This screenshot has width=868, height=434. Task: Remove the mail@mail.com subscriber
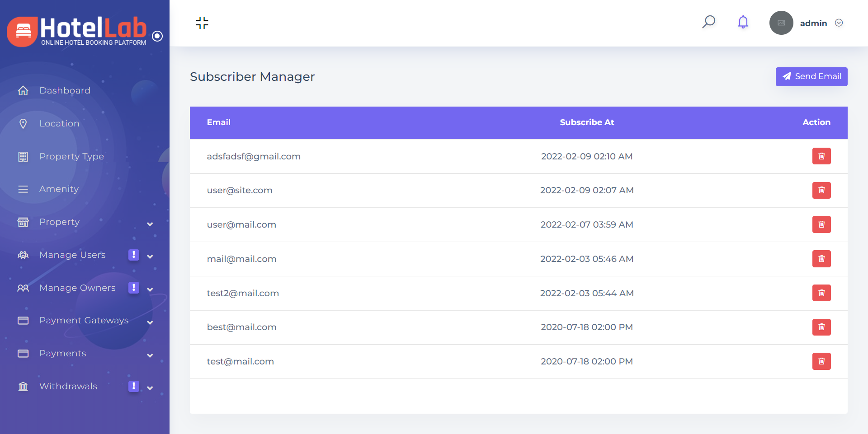click(x=821, y=259)
